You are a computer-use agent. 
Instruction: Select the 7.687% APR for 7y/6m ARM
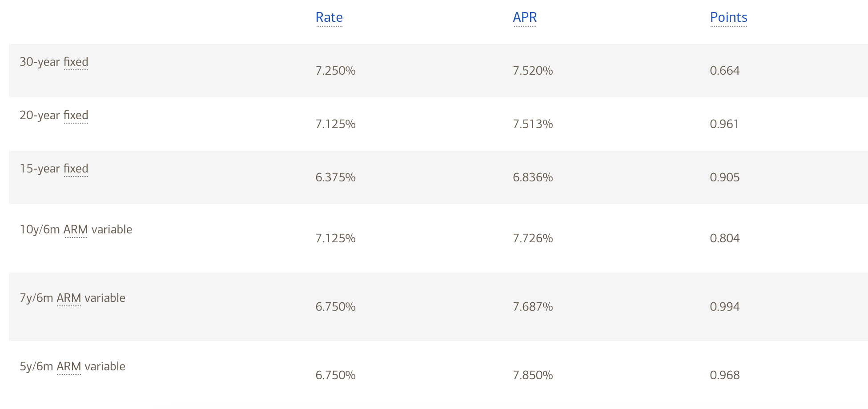tap(533, 307)
